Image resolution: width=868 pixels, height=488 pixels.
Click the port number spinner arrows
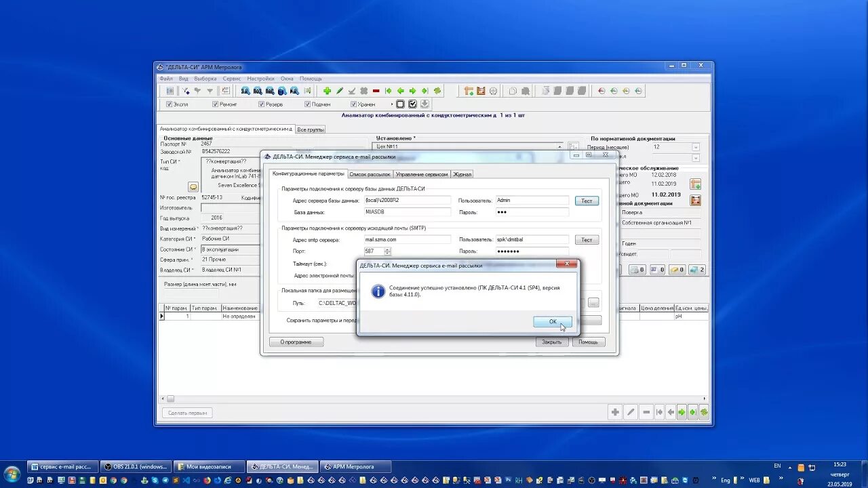[387, 251]
